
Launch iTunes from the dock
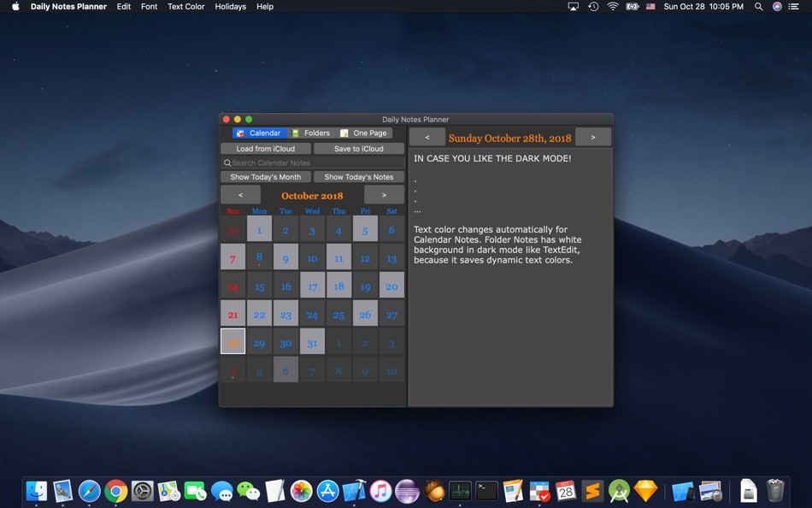(380, 491)
